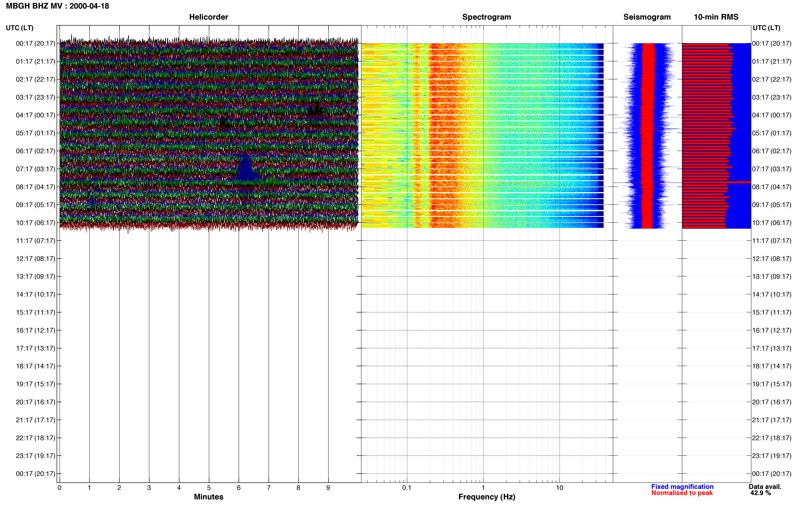Click left time label '21:17 (17:17)'

[x=36, y=420]
